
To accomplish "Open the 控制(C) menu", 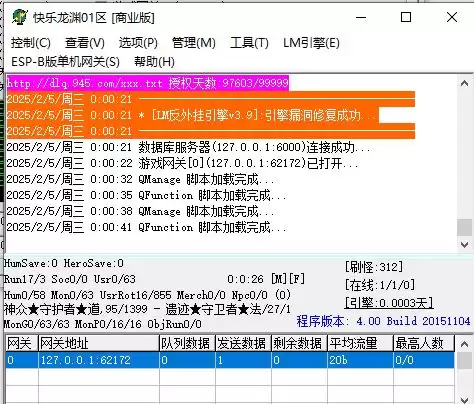I will pyautogui.click(x=30, y=43).
